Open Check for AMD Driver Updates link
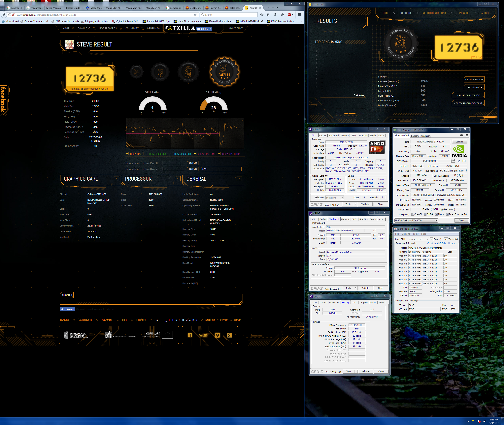 (442, 243)
